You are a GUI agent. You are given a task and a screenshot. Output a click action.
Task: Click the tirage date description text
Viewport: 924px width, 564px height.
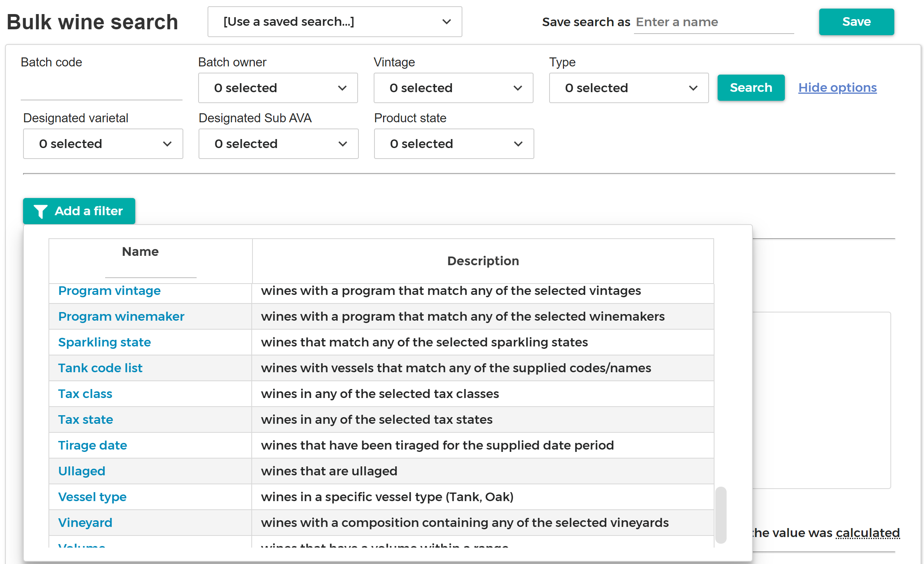pos(437,445)
